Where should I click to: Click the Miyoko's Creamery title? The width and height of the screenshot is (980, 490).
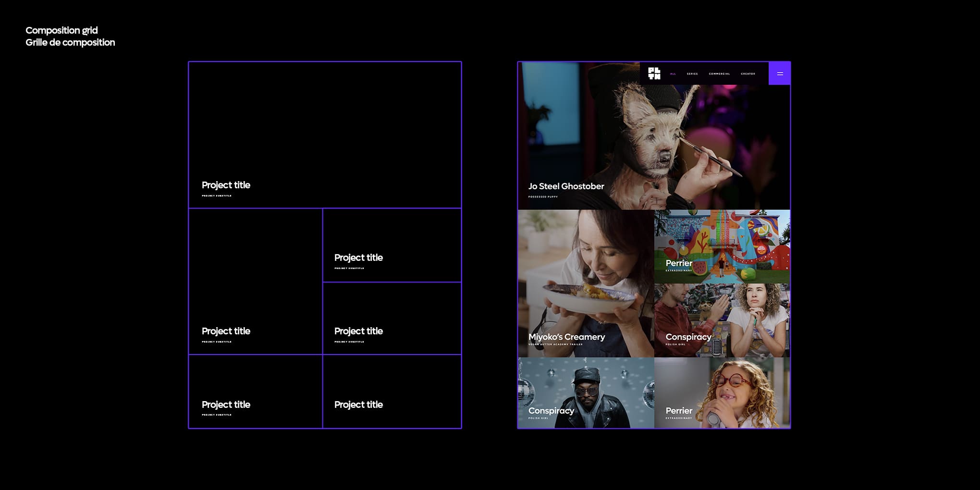tap(566, 337)
